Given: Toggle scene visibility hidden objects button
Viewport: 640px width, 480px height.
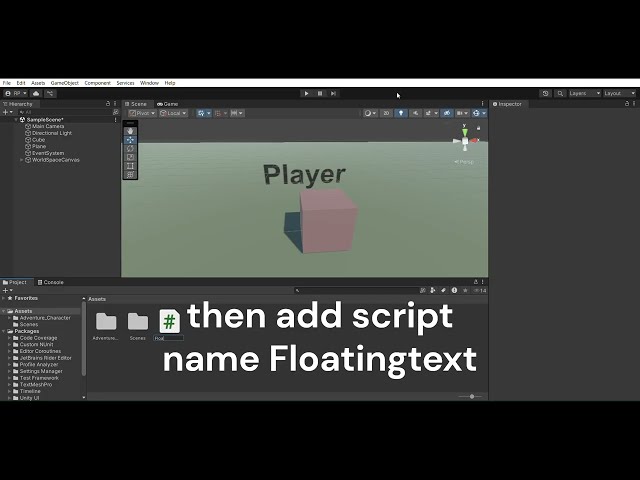Looking at the screenshot, I should coord(447,113).
